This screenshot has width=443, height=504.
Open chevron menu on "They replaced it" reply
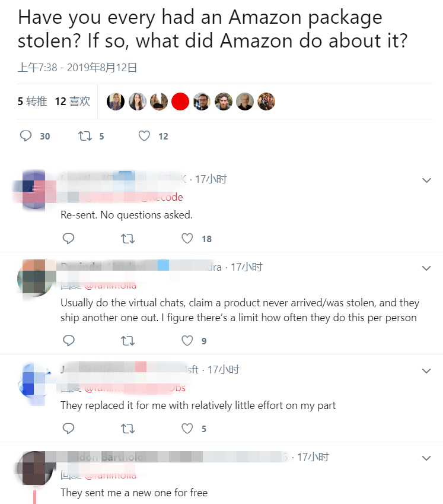coord(426,371)
